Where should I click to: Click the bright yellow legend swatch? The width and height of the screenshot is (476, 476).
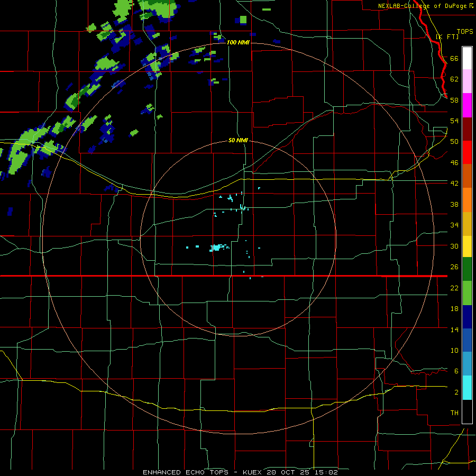pyautogui.click(x=467, y=246)
